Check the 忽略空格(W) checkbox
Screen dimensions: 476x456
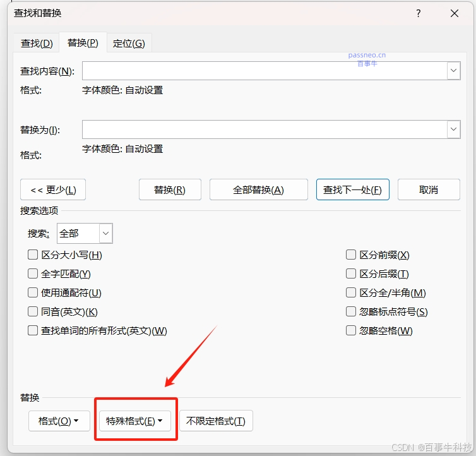point(351,330)
